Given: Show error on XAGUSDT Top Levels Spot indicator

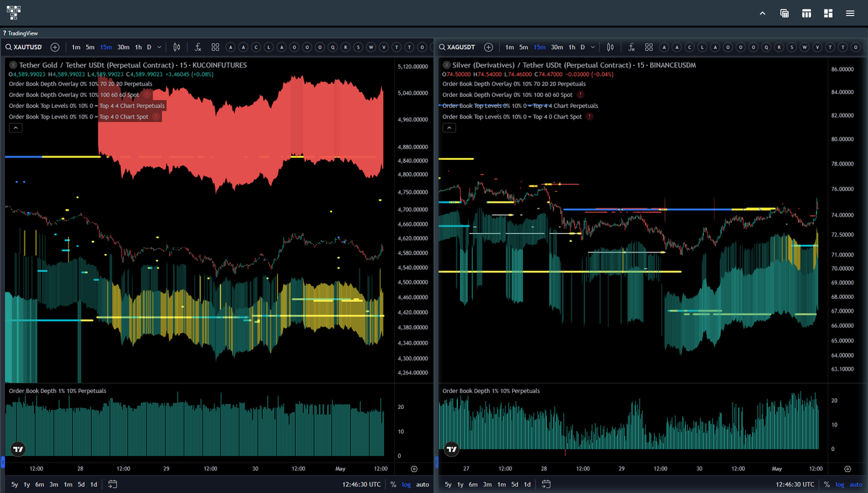Looking at the screenshot, I should pos(590,117).
